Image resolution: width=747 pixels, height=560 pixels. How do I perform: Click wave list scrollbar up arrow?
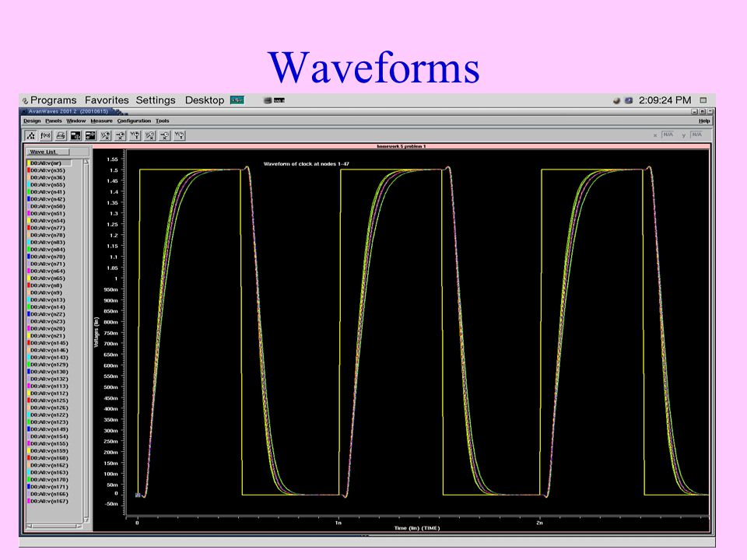[86, 162]
